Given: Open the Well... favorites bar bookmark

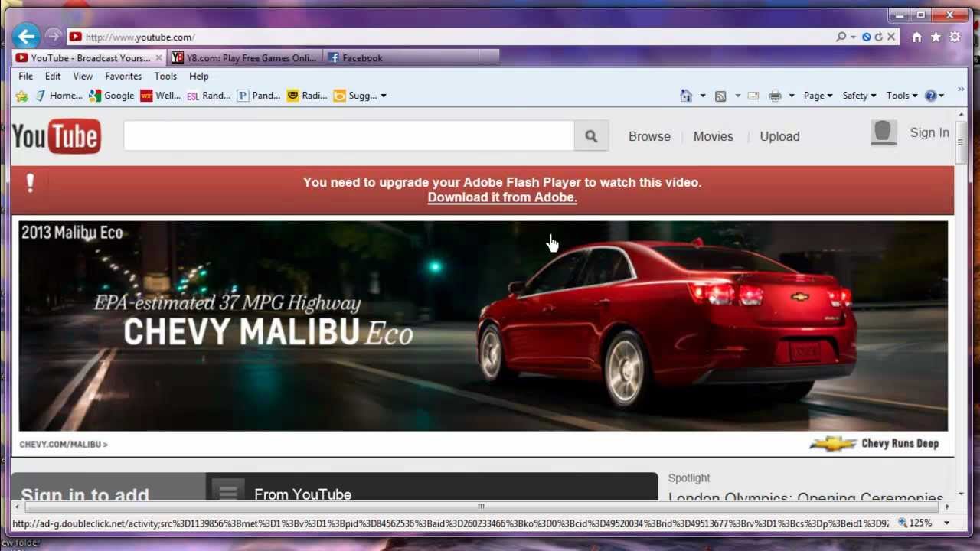Looking at the screenshot, I should (160, 96).
